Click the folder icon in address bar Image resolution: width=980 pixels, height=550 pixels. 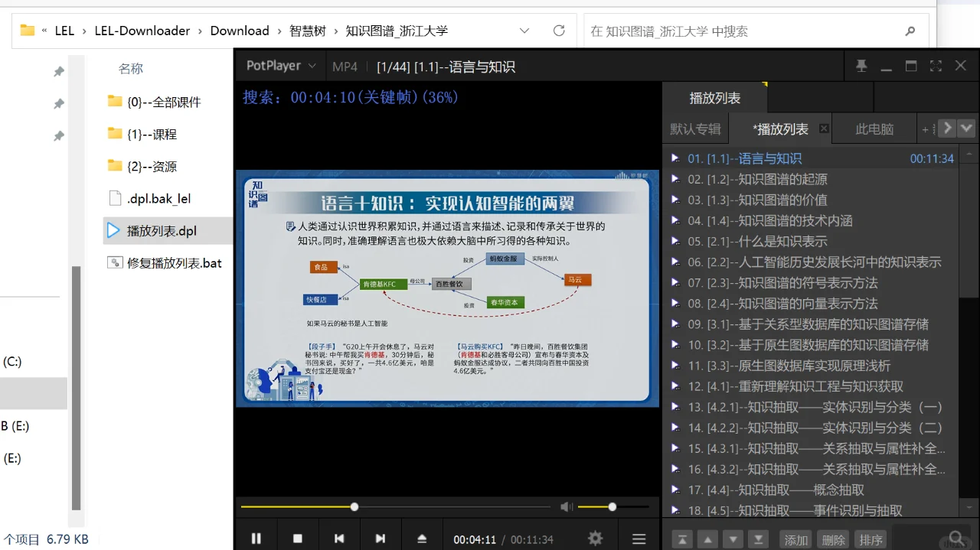[x=28, y=31]
